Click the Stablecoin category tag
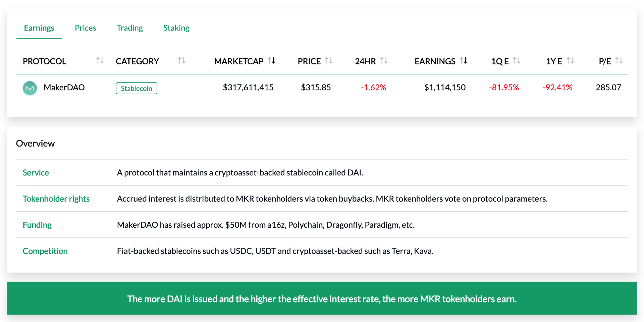644x322 pixels. point(136,88)
